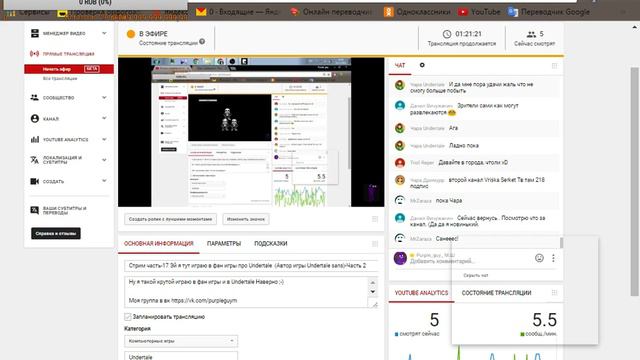Switch to the 'Основная информация' tab
The width and height of the screenshot is (640, 360).
click(x=159, y=244)
